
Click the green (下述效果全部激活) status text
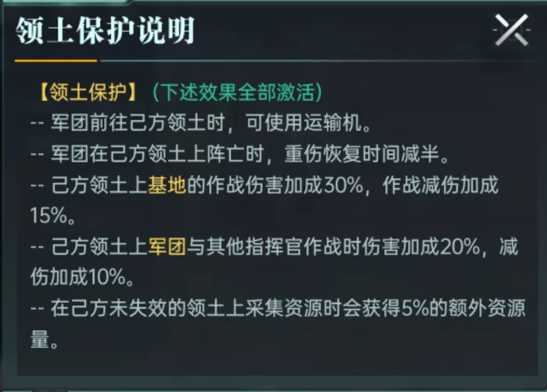[238, 92]
